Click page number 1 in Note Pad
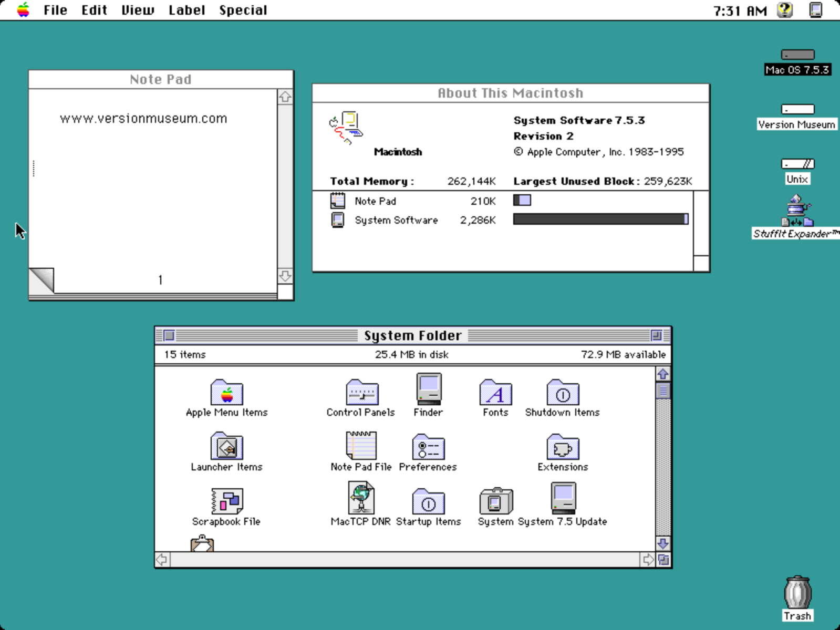Screen dimensions: 840x630 pos(160,280)
